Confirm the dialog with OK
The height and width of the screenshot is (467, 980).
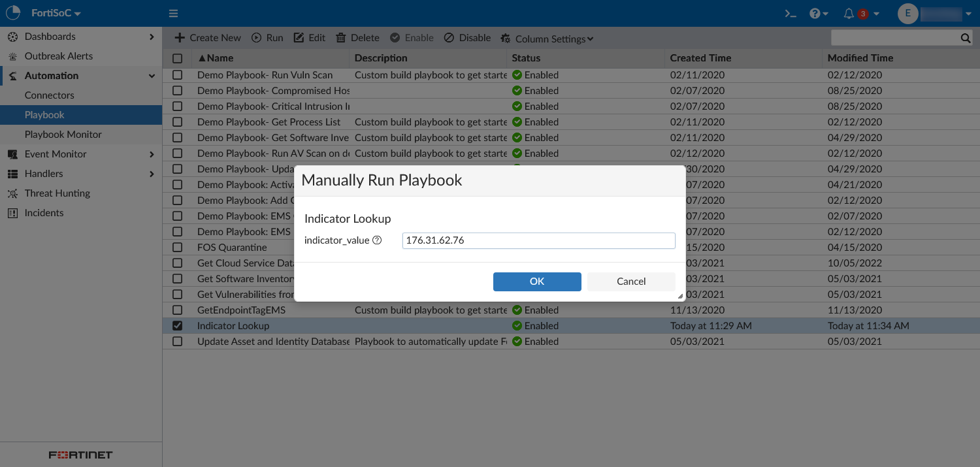click(537, 282)
